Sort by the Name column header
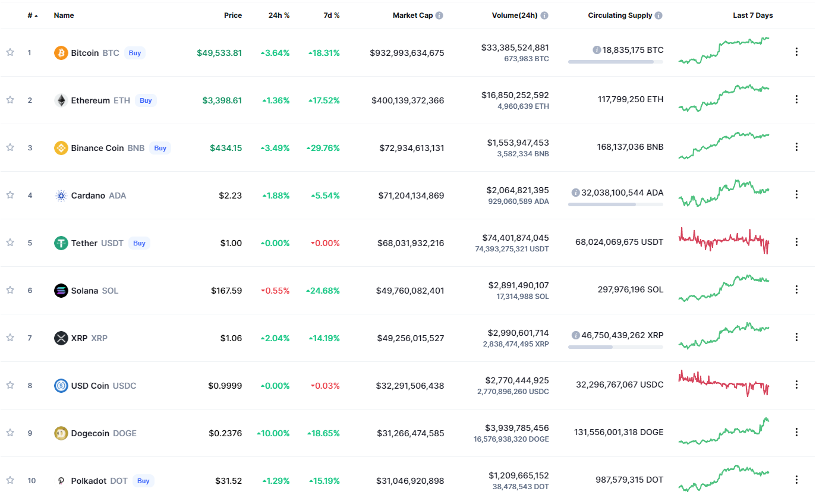The width and height of the screenshot is (816, 504). coord(64,15)
